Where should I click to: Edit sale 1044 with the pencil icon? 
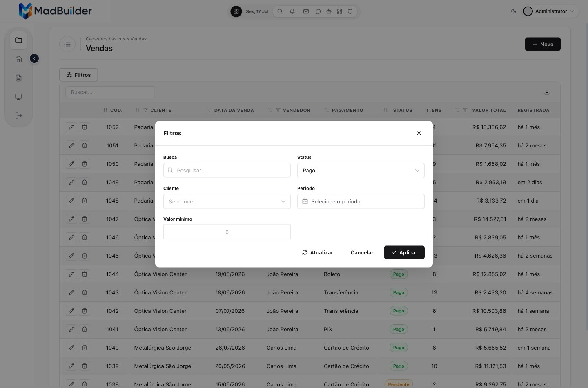point(71,274)
